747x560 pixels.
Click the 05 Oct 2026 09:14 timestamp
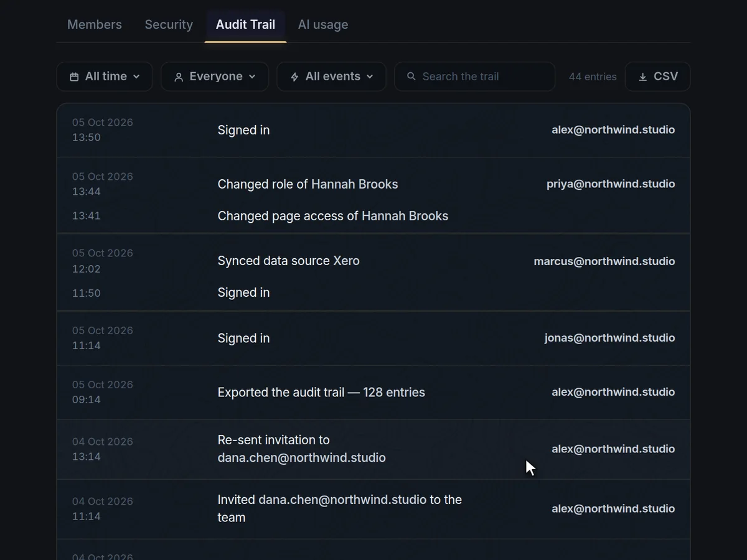[x=103, y=392]
